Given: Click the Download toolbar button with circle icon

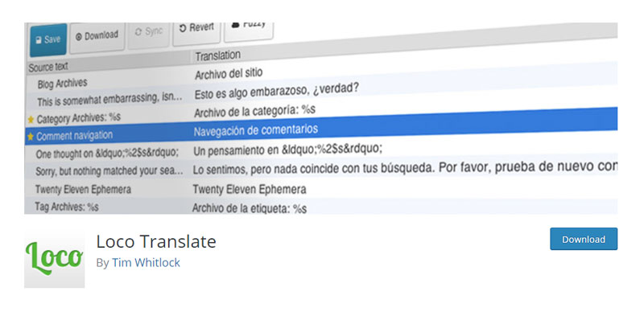Looking at the screenshot, I should [x=97, y=36].
